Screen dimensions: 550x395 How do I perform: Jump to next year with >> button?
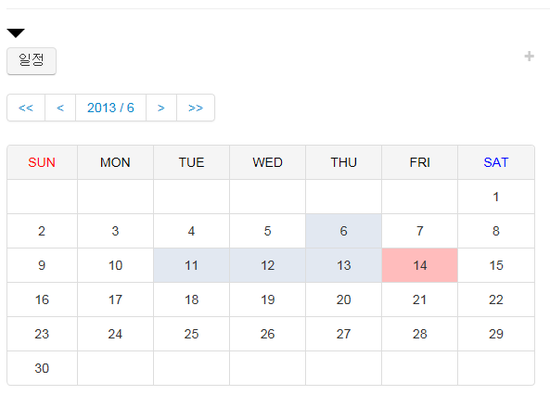[195, 108]
